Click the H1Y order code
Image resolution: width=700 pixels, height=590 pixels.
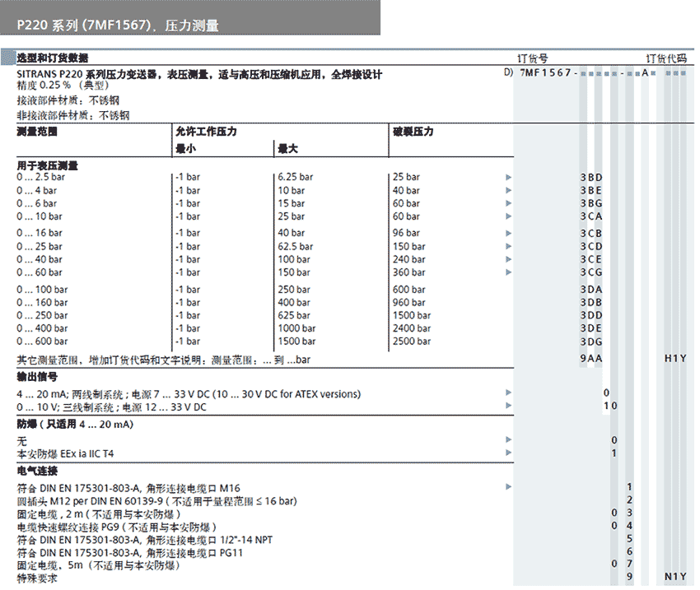(x=674, y=360)
